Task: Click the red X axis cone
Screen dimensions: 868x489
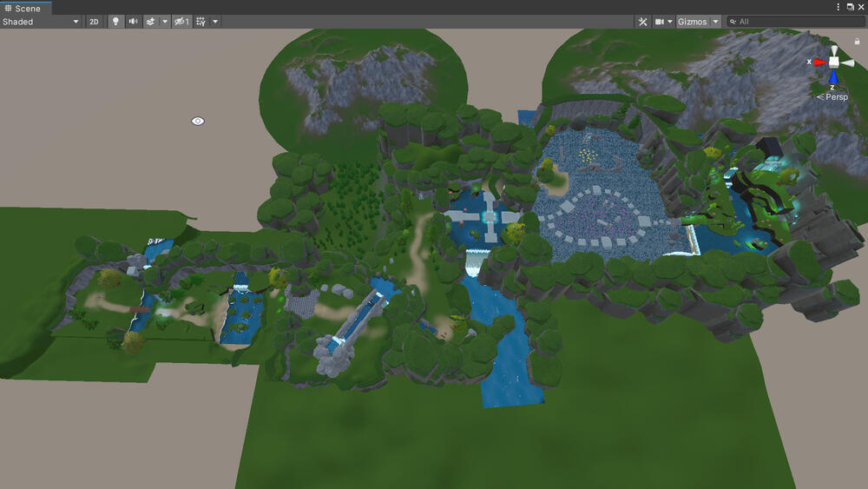Action: pos(820,62)
